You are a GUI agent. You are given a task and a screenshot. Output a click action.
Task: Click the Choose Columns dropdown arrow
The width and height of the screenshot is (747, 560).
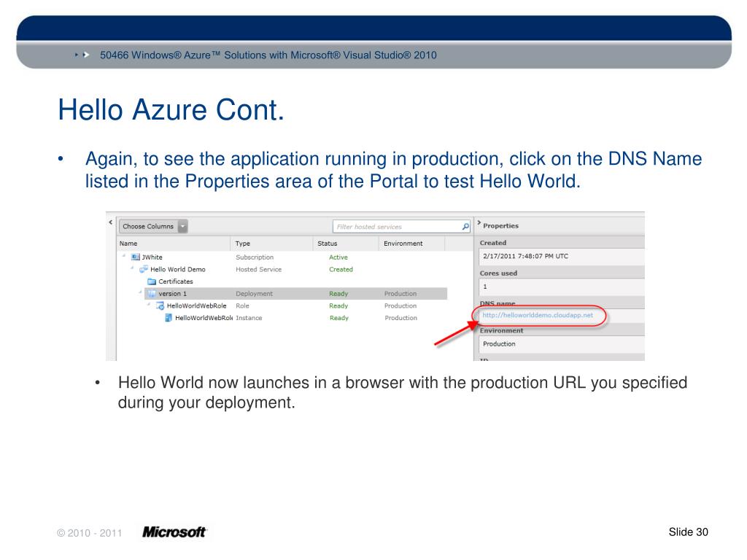tap(183, 227)
